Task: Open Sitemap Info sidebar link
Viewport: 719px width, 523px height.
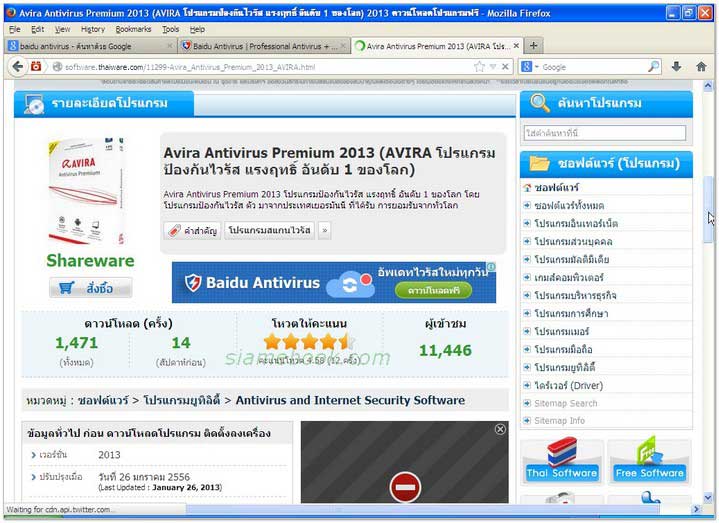Action: point(559,420)
